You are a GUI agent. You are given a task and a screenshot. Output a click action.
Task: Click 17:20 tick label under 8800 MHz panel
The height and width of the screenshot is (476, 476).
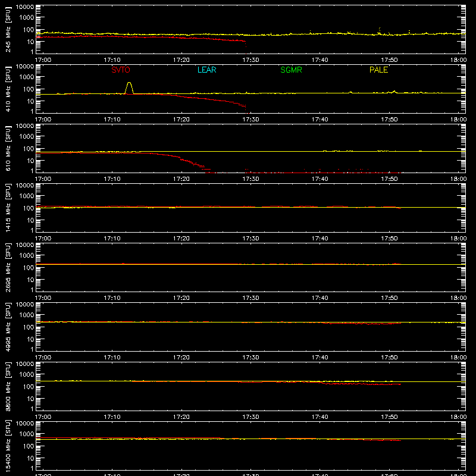tap(181, 417)
